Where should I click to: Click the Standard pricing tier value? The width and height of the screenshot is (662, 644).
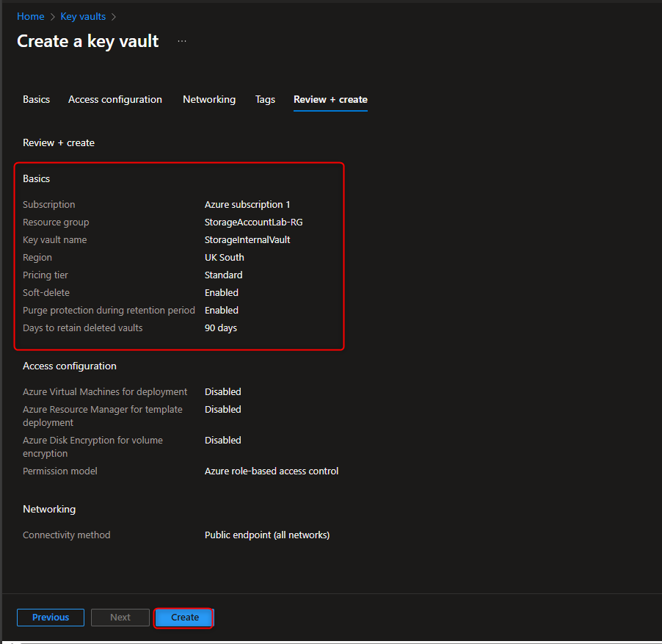(x=223, y=275)
